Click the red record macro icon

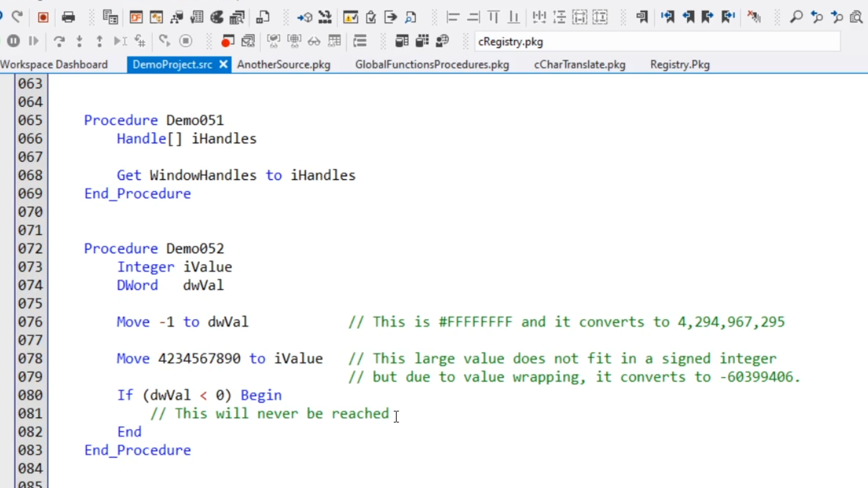tap(43, 18)
